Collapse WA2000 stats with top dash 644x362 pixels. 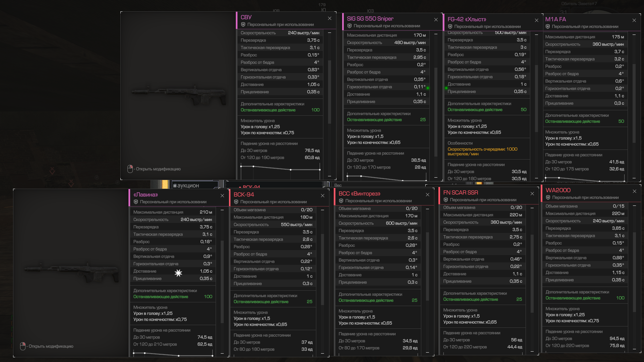pyautogui.click(x=635, y=206)
